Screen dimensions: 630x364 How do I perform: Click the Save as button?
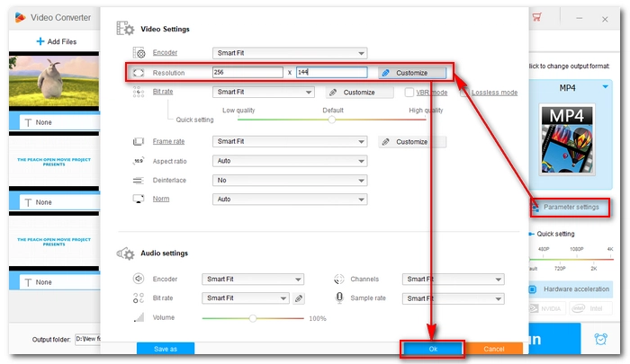166,349
